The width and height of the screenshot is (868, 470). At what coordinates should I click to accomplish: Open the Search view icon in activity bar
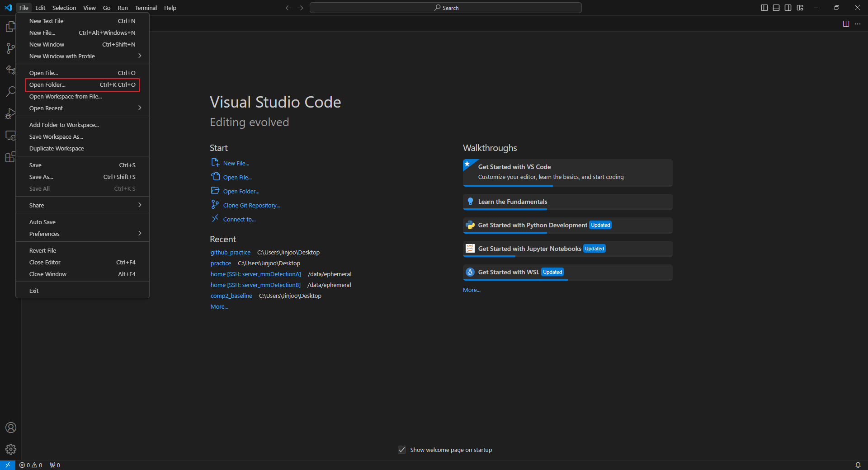click(x=10, y=92)
